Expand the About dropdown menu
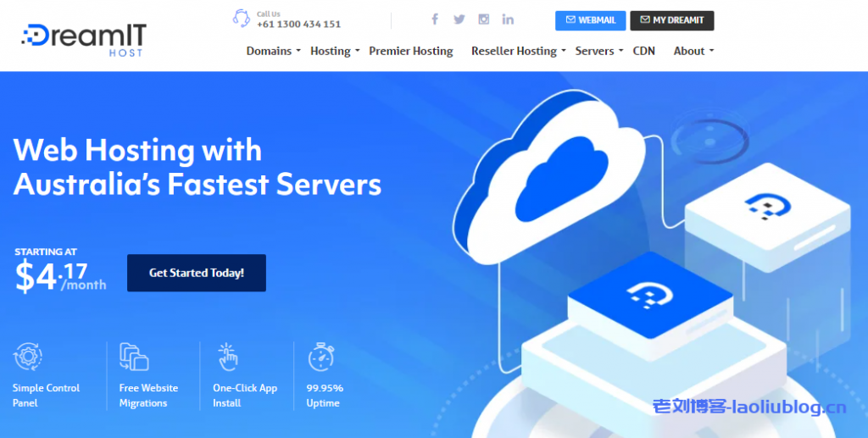Viewport: 868px width, 438px height. [693, 51]
